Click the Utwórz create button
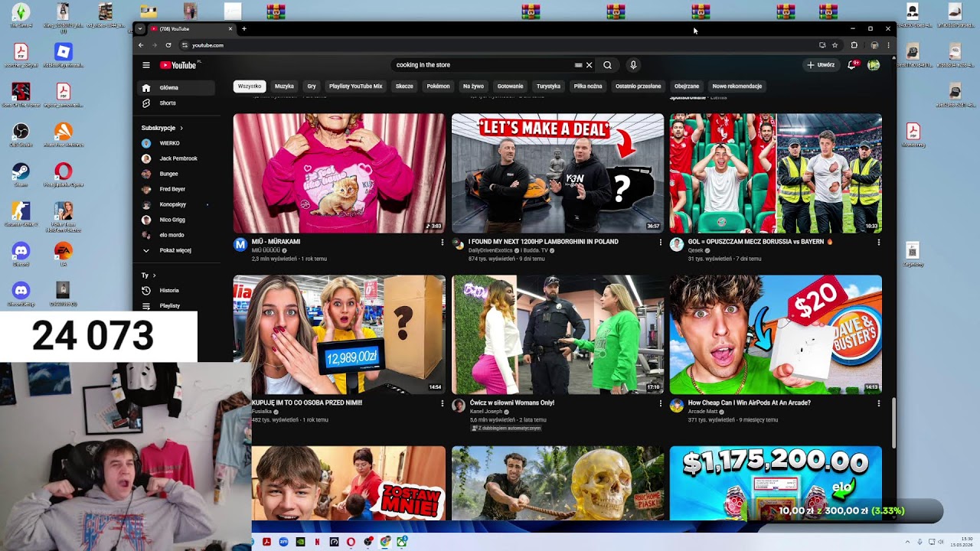The image size is (980, 551). 822,65
